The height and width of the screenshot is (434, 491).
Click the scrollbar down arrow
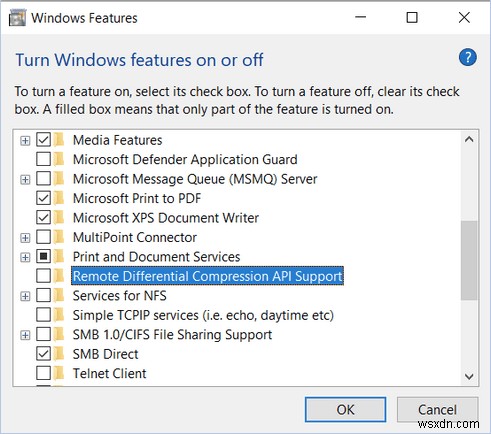pos(469,377)
